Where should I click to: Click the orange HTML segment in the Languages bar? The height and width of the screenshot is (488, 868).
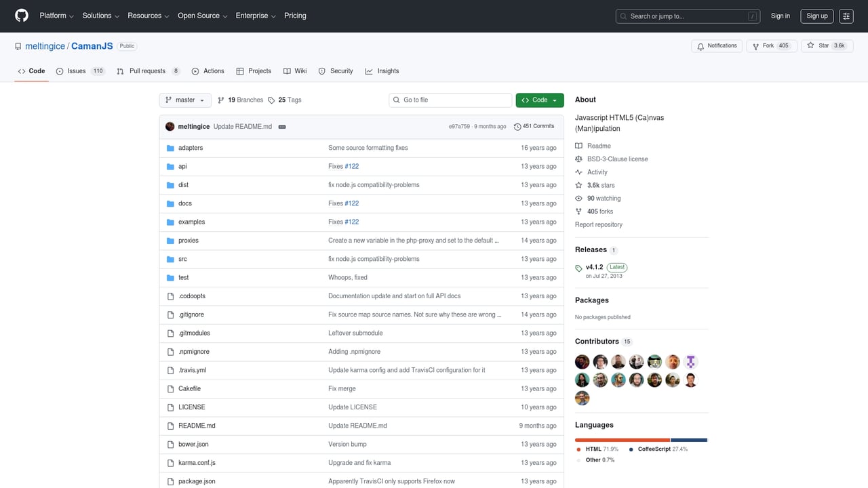(x=621, y=440)
